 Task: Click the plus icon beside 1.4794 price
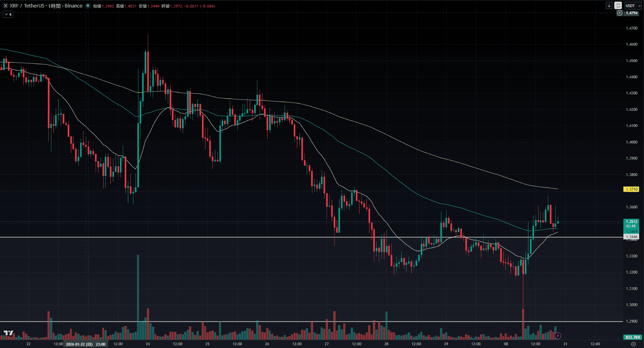click(620, 13)
